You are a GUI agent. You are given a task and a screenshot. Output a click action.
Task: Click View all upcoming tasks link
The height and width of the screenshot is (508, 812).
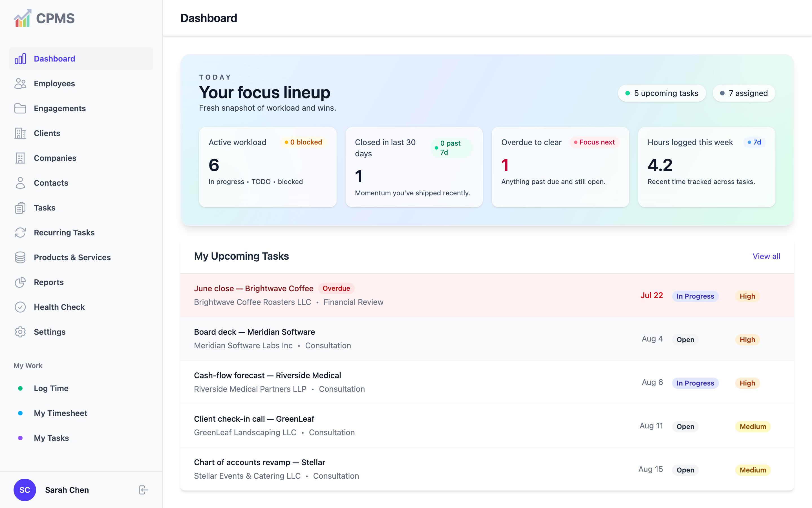coord(766,256)
